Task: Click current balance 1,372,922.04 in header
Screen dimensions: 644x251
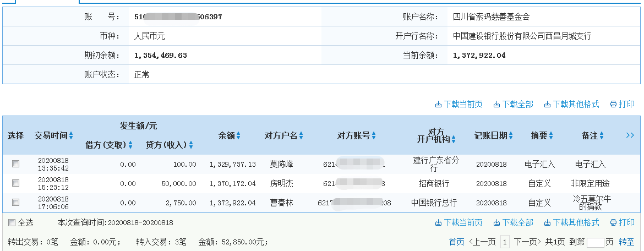Action: click(x=479, y=55)
